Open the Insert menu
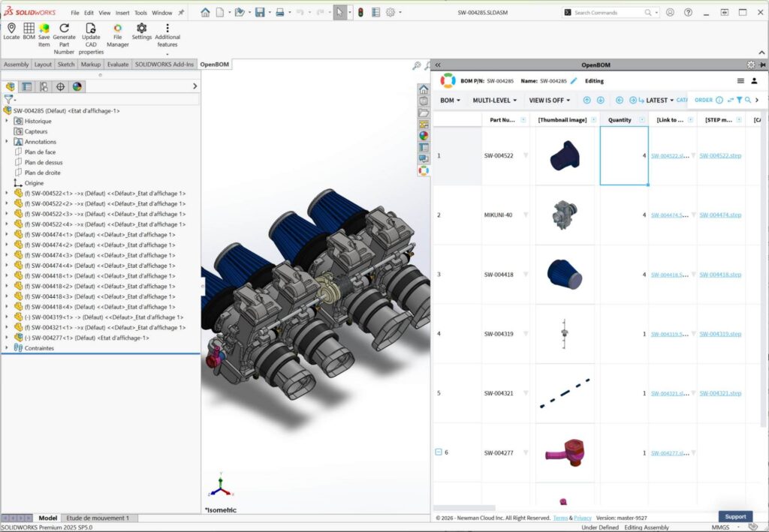Screen dimensions: 769x532 (122, 13)
